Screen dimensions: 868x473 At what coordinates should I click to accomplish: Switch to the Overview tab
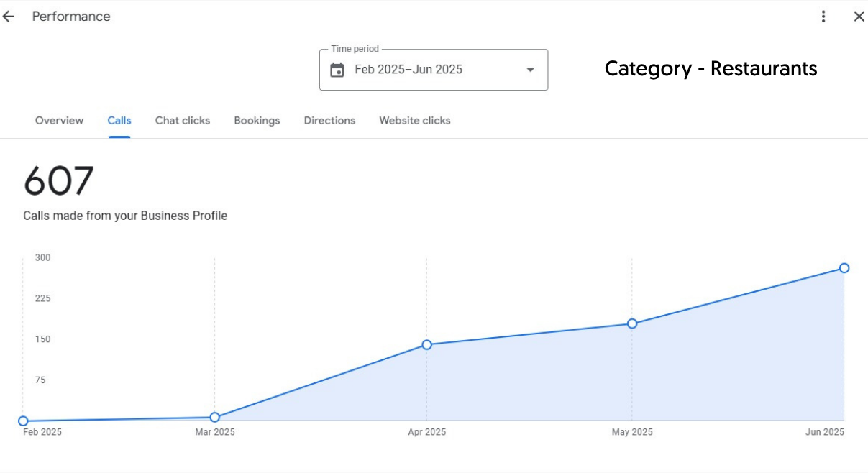(x=59, y=121)
